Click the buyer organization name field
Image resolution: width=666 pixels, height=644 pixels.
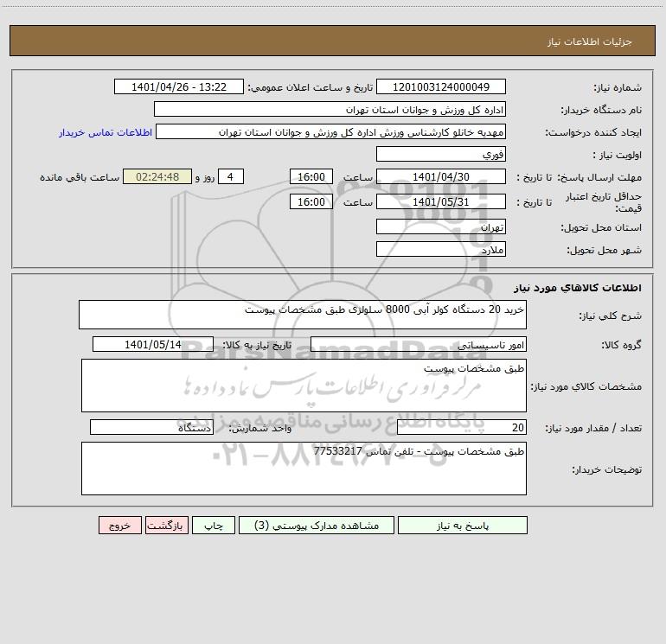point(330,109)
